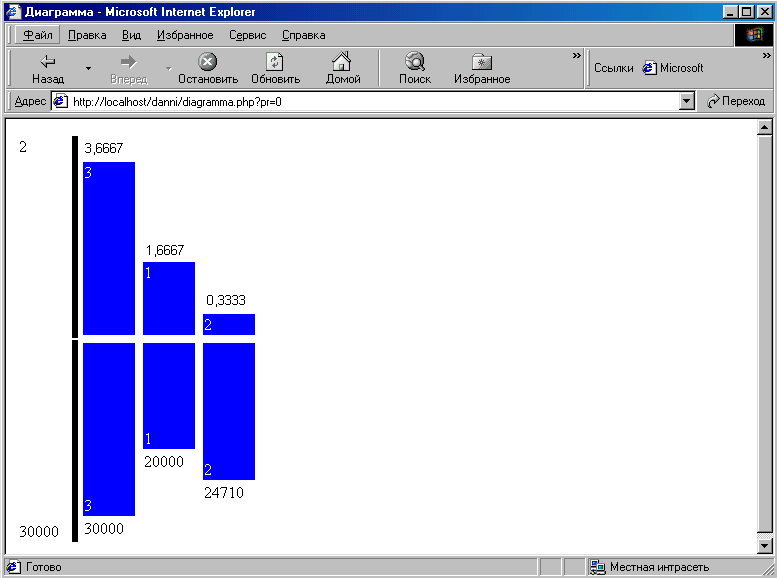Viewport: 777px width, 578px height.
Task: Click the value 0,3333 label
Action: pyautogui.click(x=225, y=300)
